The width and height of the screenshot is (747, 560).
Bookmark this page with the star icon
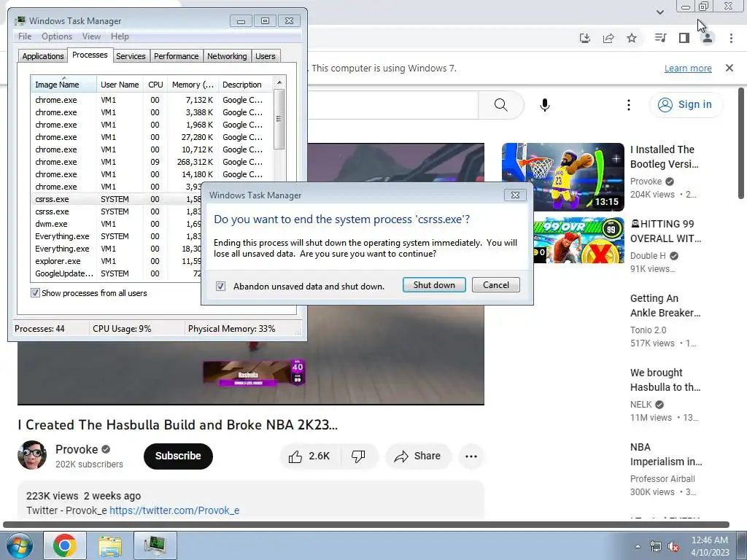pos(632,38)
